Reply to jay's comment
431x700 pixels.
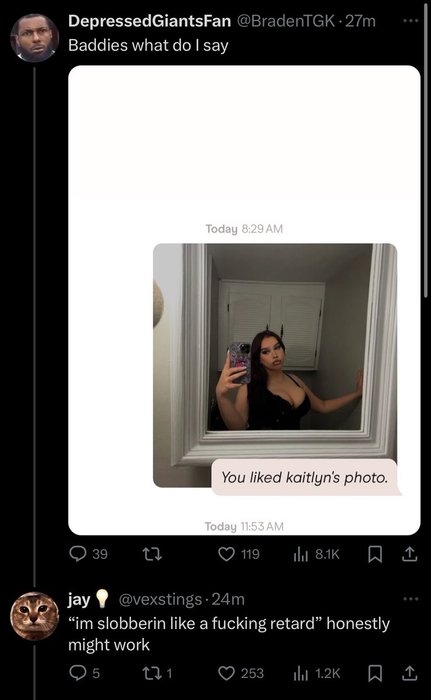pos(84,673)
